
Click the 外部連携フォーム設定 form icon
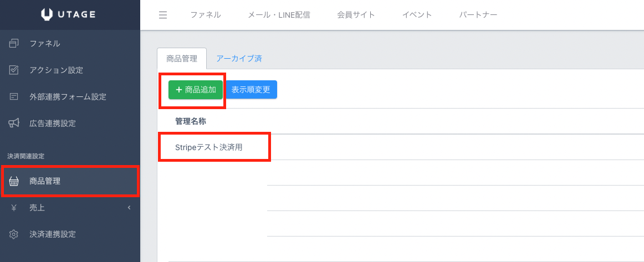[x=14, y=97]
